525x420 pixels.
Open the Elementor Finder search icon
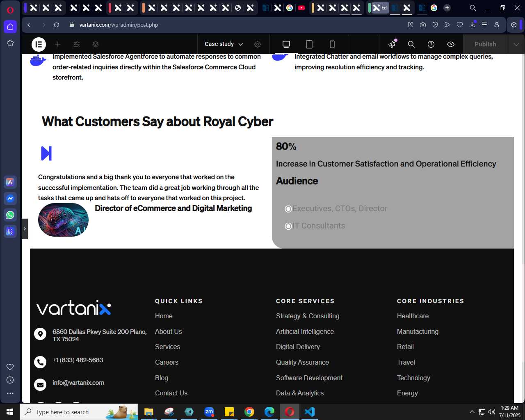coord(411,44)
